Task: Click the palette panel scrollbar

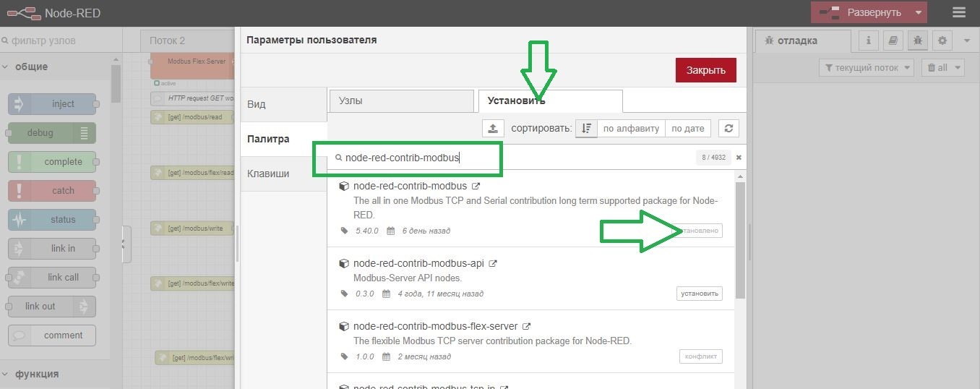Action: click(116, 83)
